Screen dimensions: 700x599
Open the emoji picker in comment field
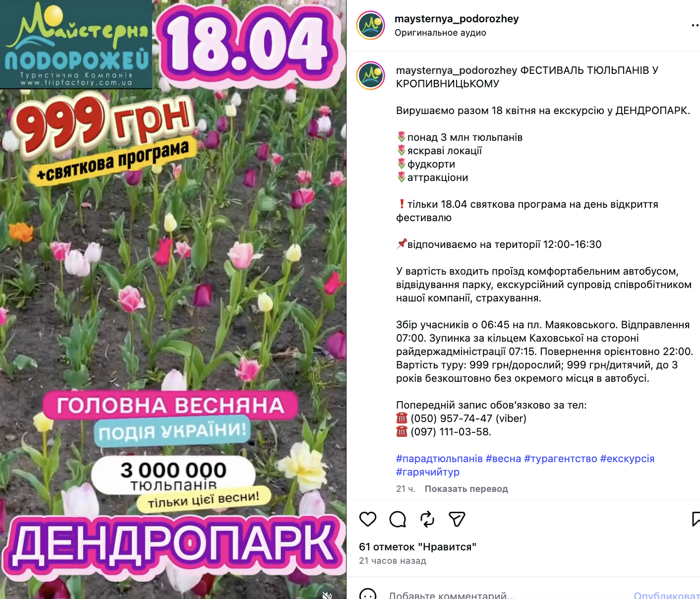(x=368, y=595)
